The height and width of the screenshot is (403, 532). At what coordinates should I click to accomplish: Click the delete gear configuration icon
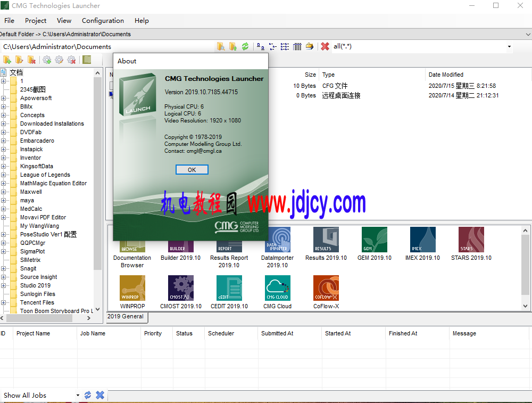[71, 60]
